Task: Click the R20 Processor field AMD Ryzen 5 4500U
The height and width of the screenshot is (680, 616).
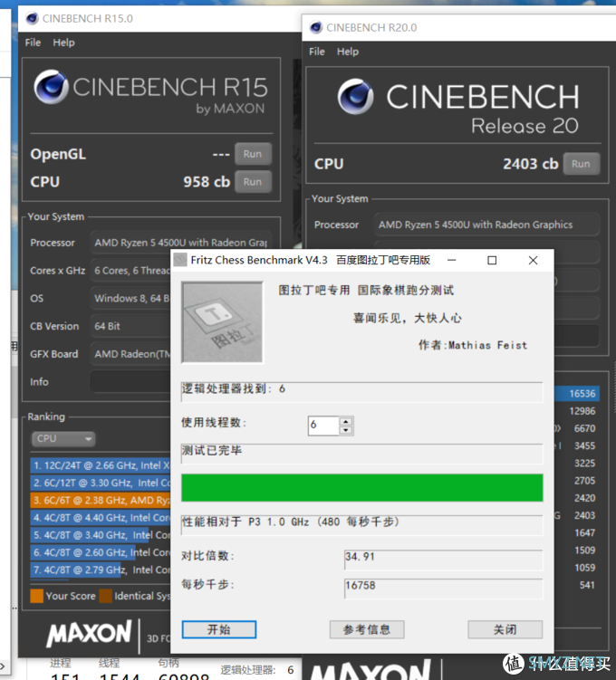Action: pyautogui.click(x=486, y=225)
